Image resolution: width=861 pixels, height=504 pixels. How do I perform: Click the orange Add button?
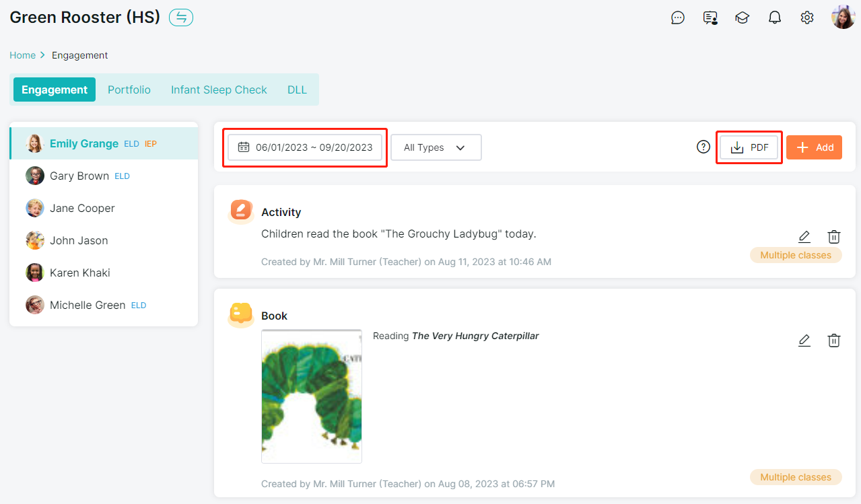coord(814,147)
